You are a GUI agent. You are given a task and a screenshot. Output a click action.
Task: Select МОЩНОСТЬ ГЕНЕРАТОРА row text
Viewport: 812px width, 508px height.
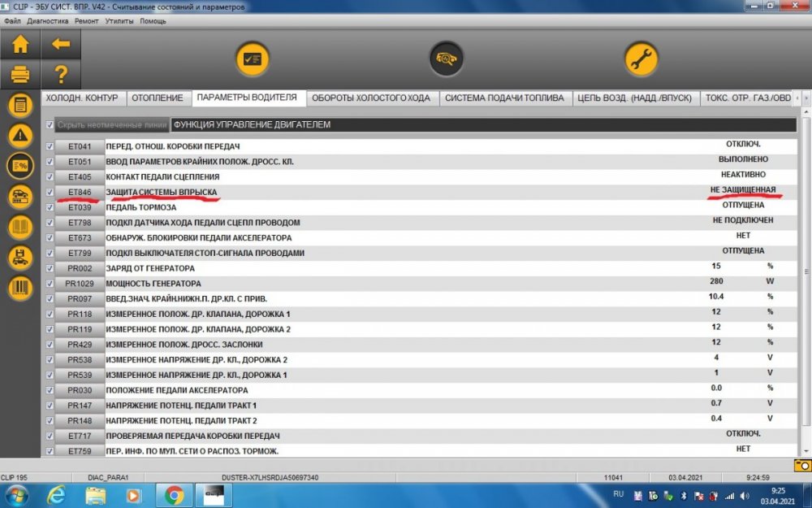[153, 284]
